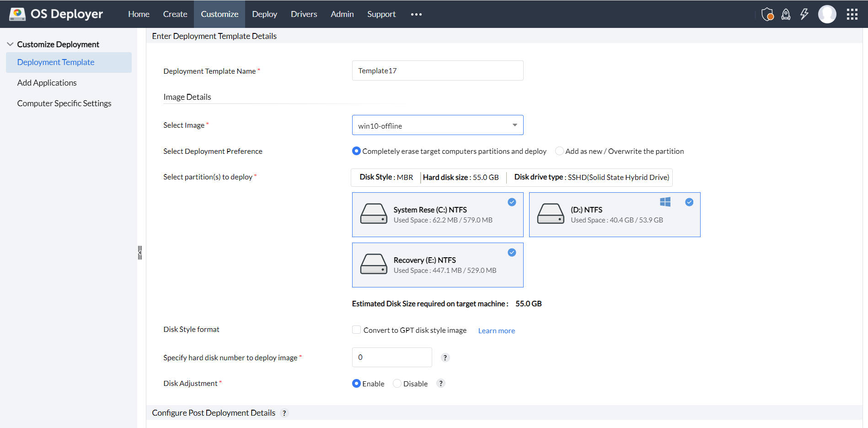Open the Drivers menu
Screen dimensions: 868x428
pos(304,14)
